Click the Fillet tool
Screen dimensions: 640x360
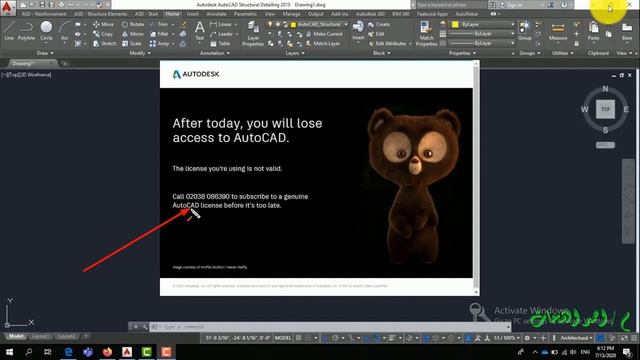(160, 34)
